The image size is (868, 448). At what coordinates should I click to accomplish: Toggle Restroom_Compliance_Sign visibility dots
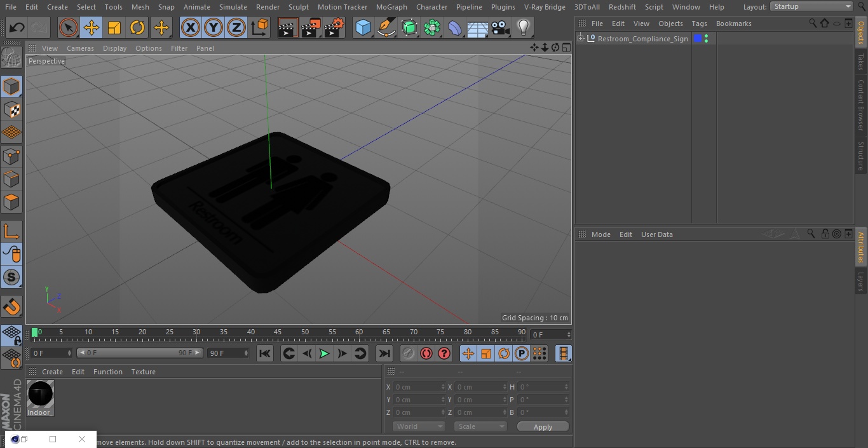(706, 39)
